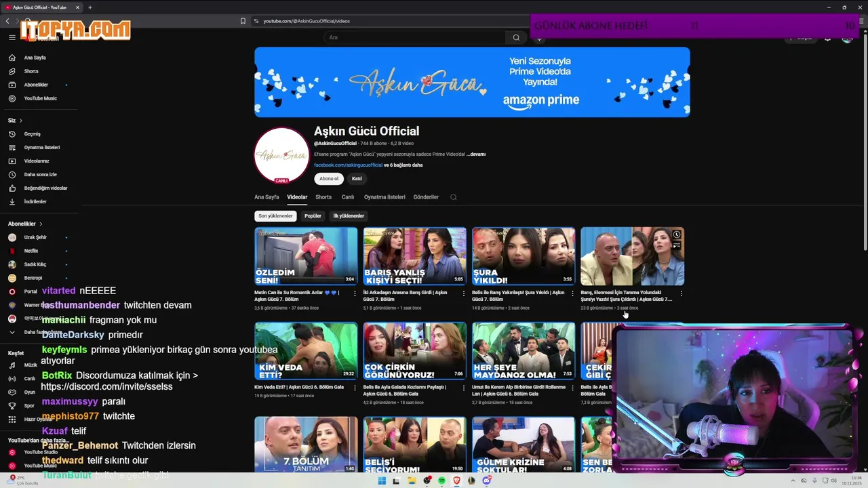Open File Explorer from the taskbar
The width and height of the screenshot is (868, 488).
point(412,481)
